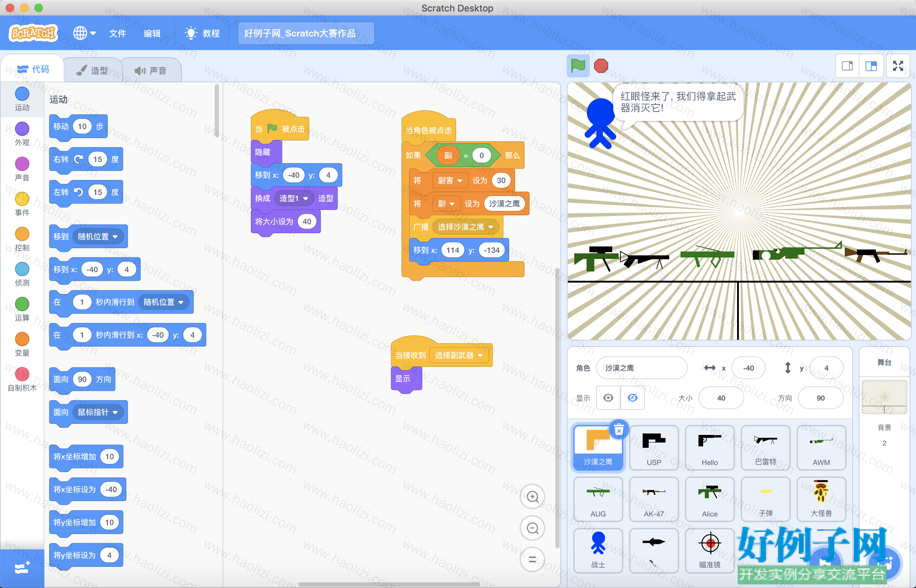Open 选择沙漠之鹰 broadcast dropdown

click(x=465, y=227)
